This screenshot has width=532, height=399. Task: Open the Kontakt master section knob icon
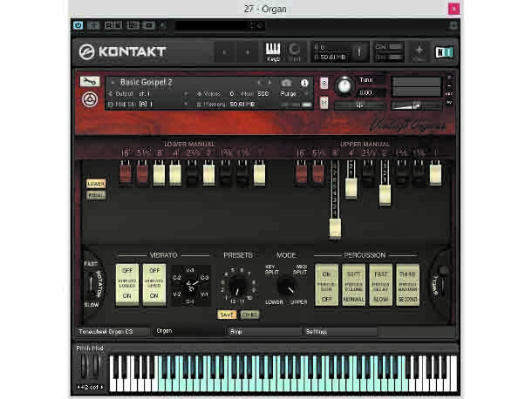[294, 52]
